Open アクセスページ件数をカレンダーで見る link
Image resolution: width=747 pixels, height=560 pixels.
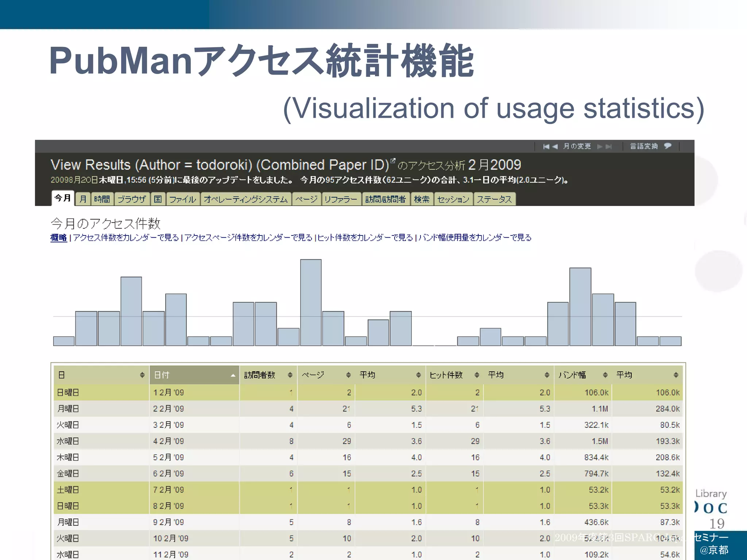[x=248, y=238]
